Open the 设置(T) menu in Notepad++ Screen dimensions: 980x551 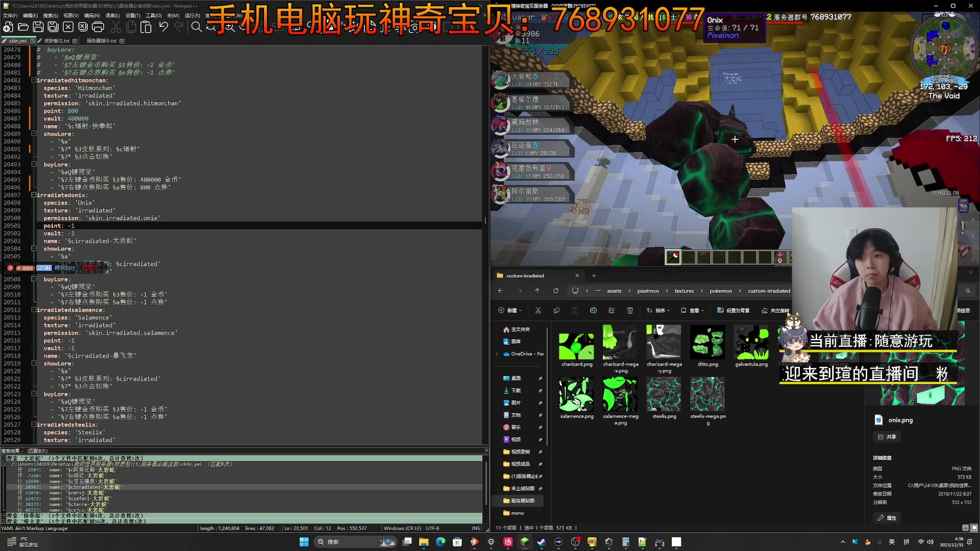[x=133, y=15]
